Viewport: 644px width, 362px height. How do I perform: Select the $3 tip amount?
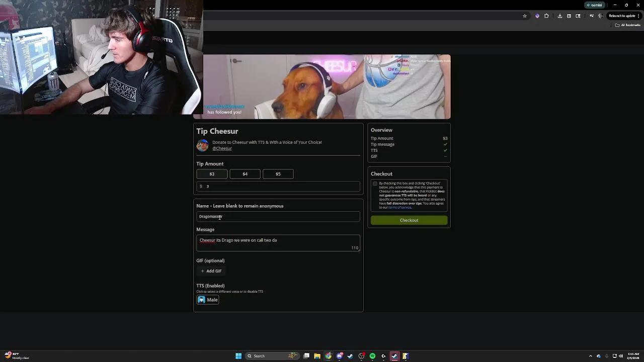212,174
